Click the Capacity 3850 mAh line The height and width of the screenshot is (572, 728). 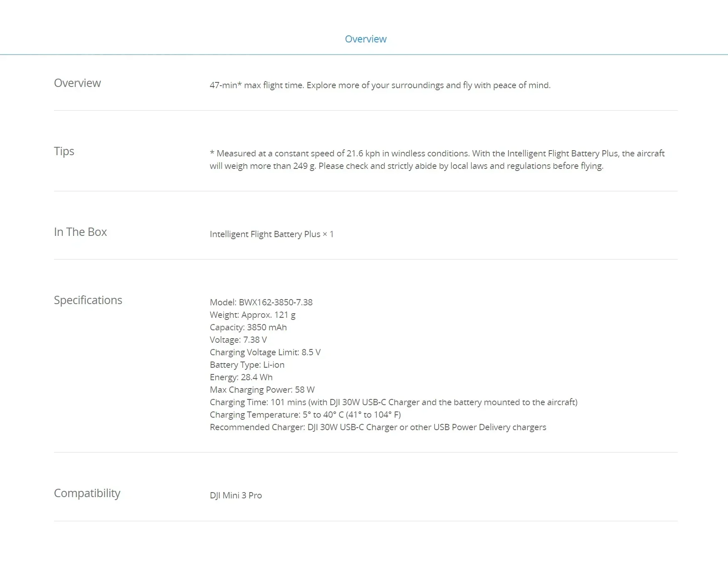(x=248, y=327)
